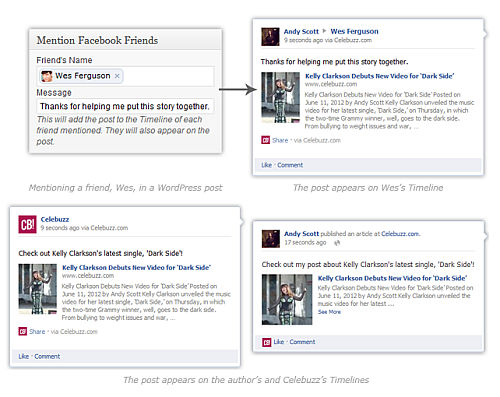Open article title in Andy Scott's published post

(392, 278)
